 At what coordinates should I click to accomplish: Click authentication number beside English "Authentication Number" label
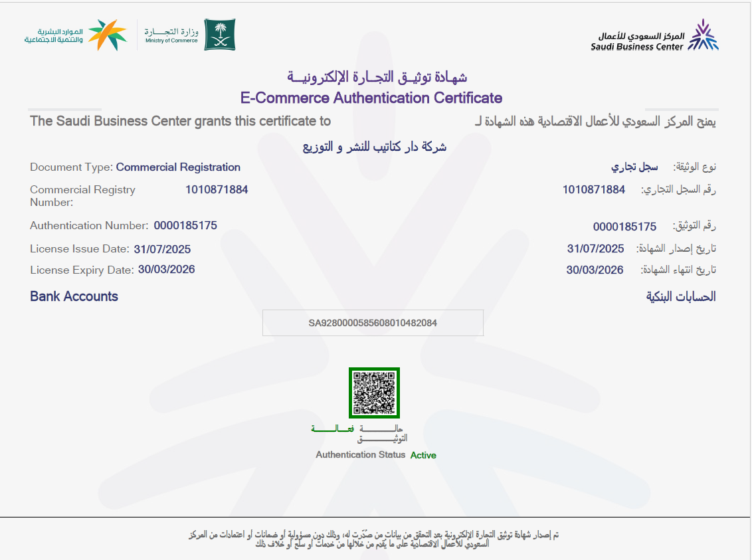click(185, 226)
